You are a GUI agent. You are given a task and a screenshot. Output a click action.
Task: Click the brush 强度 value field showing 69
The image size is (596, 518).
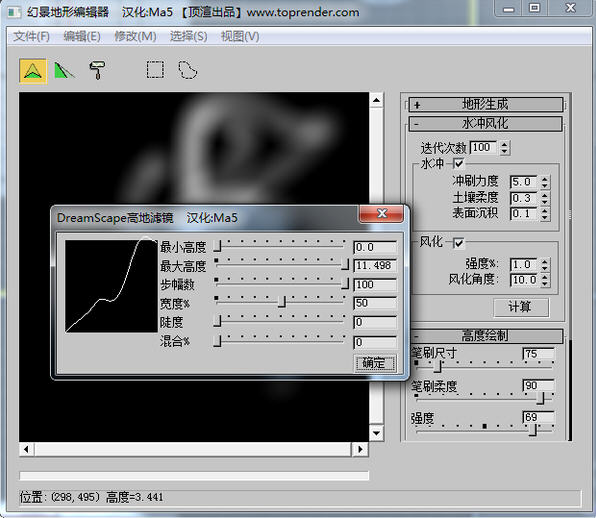(538, 417)
